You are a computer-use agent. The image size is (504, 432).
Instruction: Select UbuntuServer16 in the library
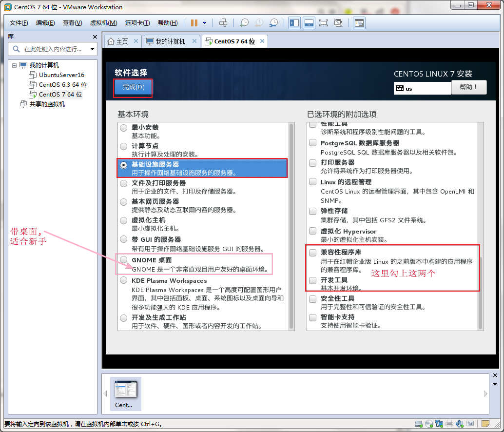point(61,75)
